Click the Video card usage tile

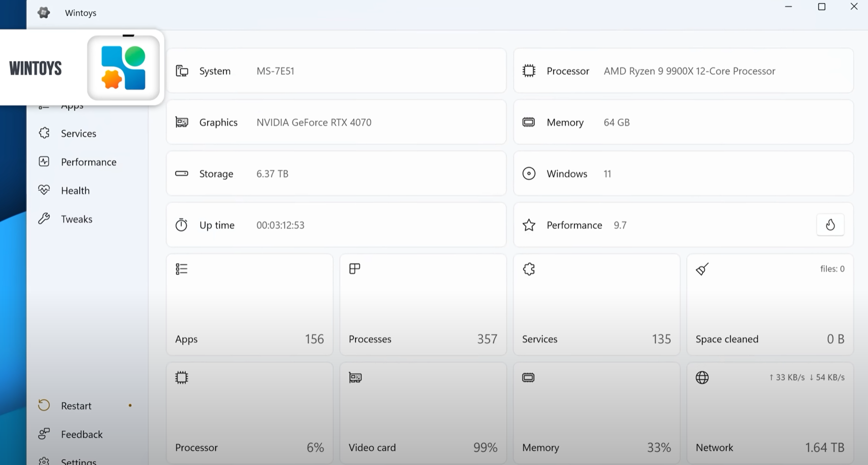point(423,413)
